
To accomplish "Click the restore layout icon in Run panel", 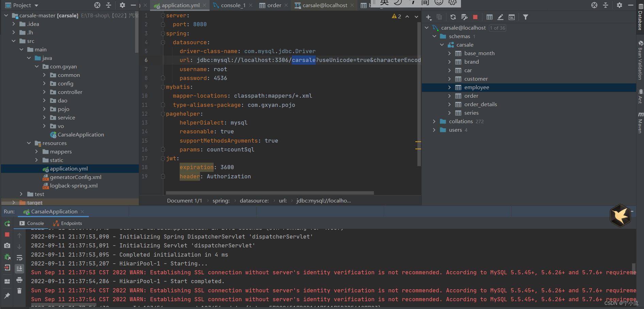I will point(7,281).
